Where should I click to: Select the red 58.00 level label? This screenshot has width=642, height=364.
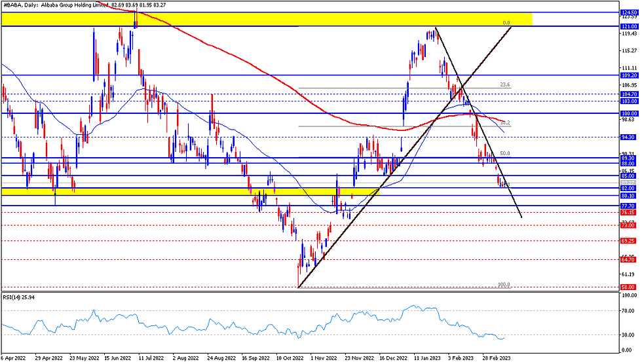[628, 287]
